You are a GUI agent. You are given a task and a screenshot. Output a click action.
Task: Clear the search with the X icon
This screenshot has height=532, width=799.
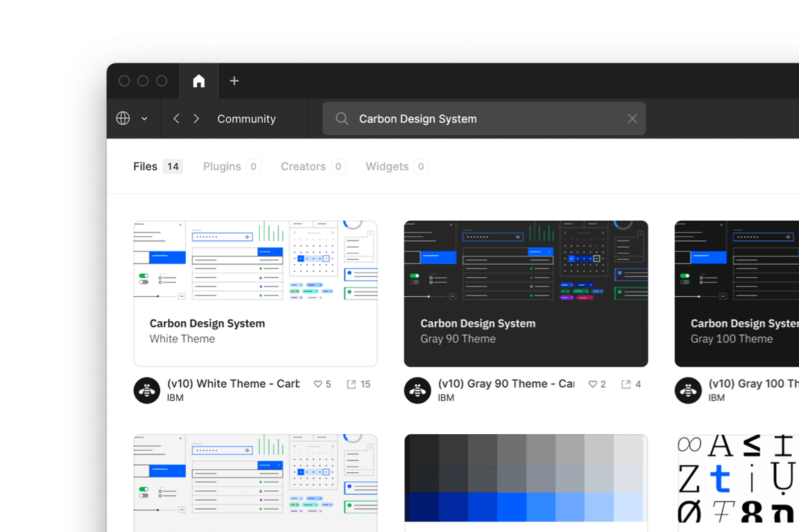(633, 119)
